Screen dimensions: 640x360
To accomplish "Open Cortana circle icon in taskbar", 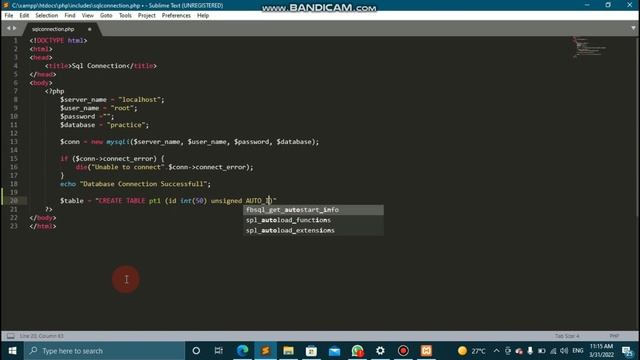I will pos(196,351).
